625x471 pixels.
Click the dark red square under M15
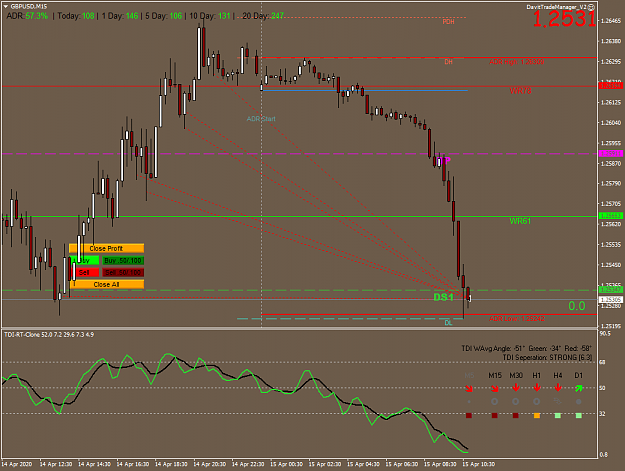pos(495,416)
